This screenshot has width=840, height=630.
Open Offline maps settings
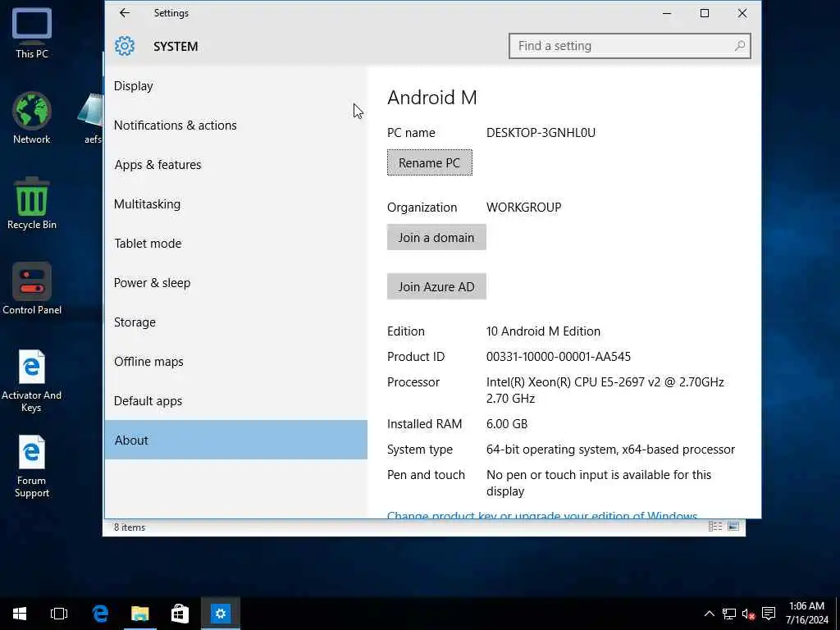[x=235, y=362]
